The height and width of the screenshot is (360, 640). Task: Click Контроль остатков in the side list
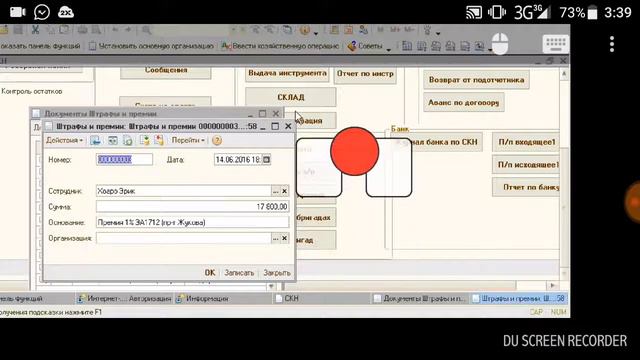click(32, 91)
